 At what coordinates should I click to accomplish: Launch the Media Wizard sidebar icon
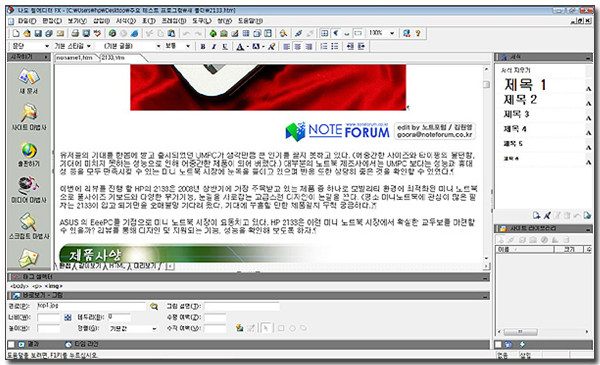click(x=29, y=189)
